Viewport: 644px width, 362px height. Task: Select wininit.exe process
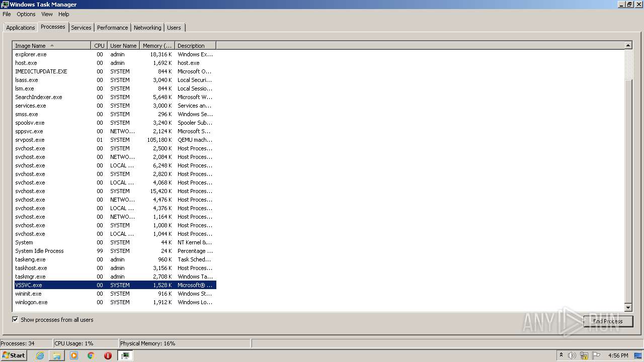(114, 294)
